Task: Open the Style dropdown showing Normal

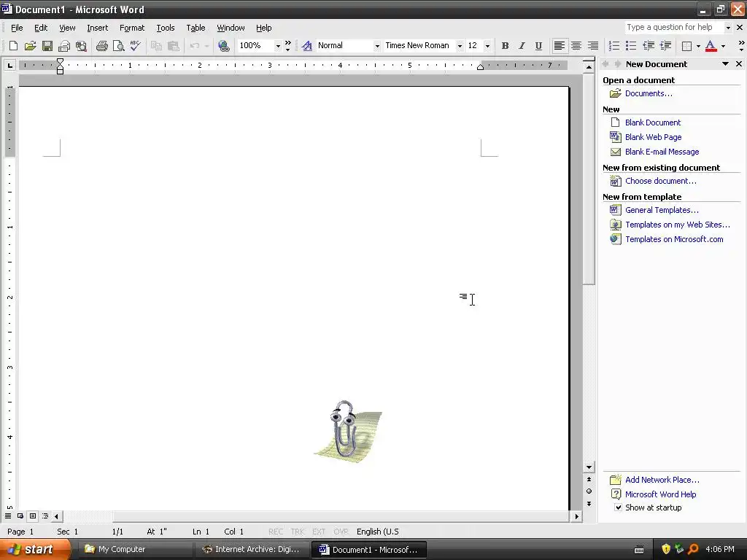Action: point(377,46)
